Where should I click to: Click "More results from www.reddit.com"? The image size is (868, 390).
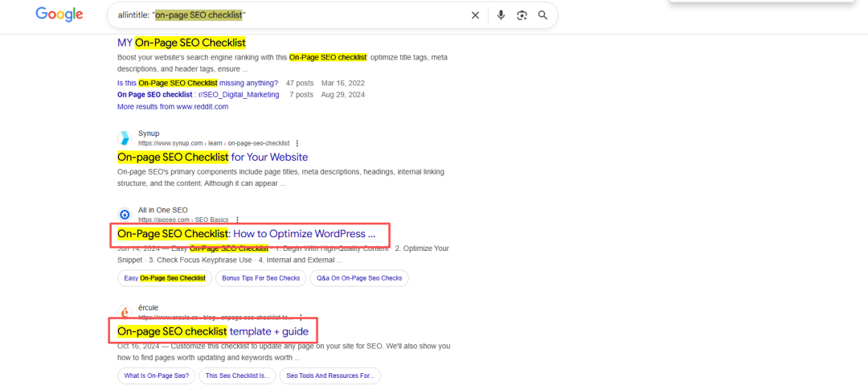pyautogui.click(x=173, y=106)
